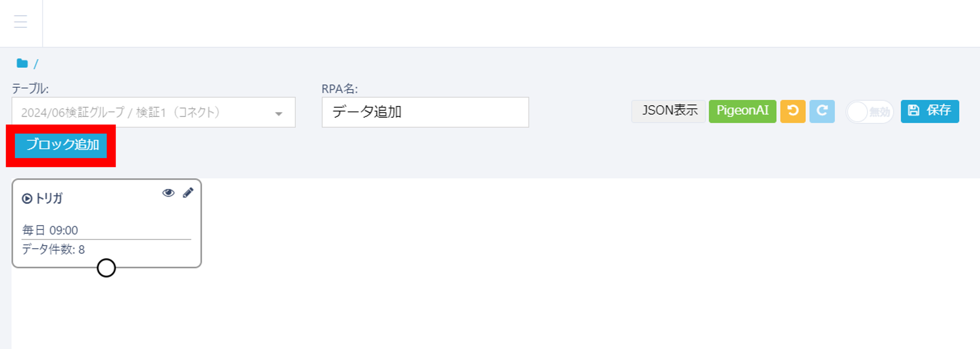Viewport: 980px width, 349px height.
Task: Select the 毎日 09:00 schedule text
Action: pos(50,230)
